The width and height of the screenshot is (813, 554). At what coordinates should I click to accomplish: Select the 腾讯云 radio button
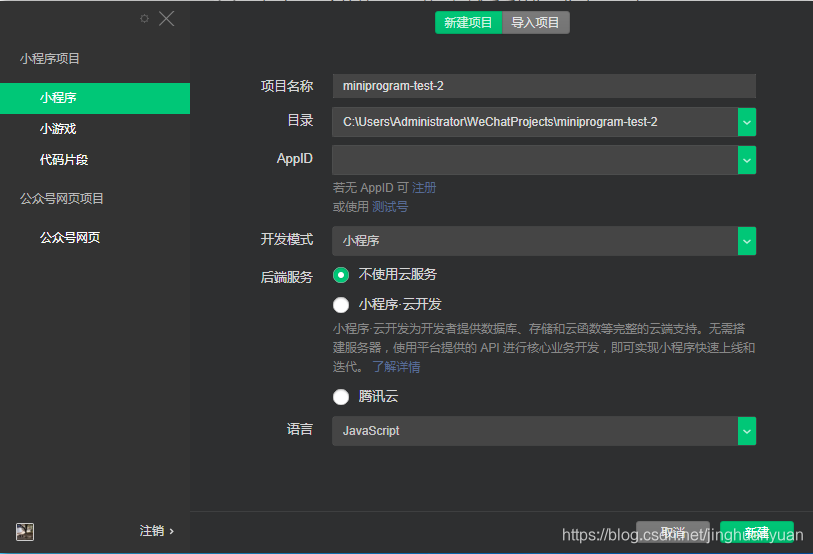pos(341,397)
